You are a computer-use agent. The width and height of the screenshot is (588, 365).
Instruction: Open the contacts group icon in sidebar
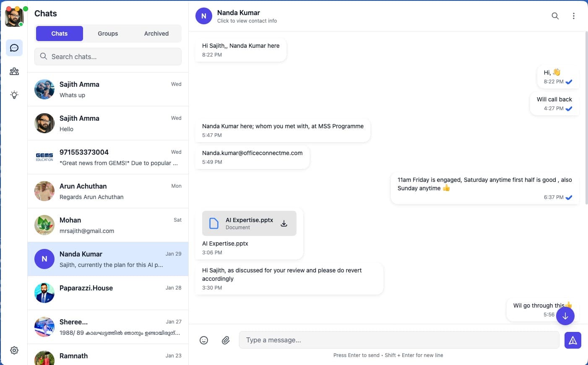pos(14,71)
